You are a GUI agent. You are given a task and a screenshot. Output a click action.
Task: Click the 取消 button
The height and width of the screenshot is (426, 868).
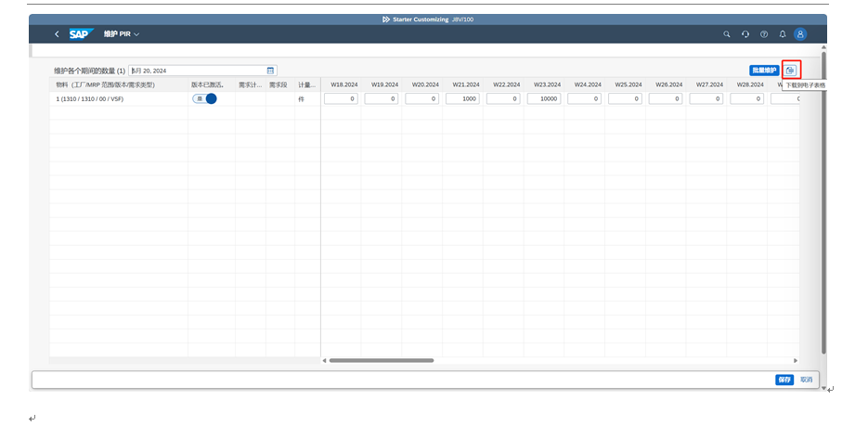pos(806,380)
